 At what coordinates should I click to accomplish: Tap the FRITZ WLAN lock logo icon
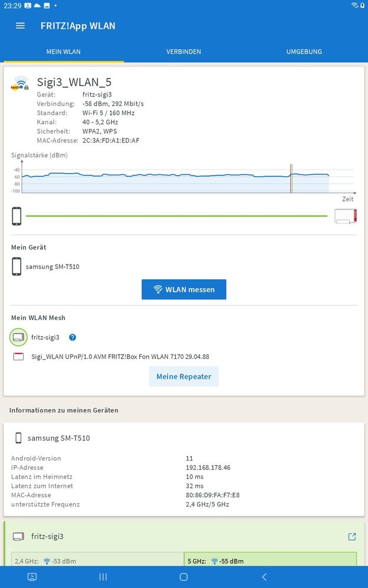coord(20,83)
